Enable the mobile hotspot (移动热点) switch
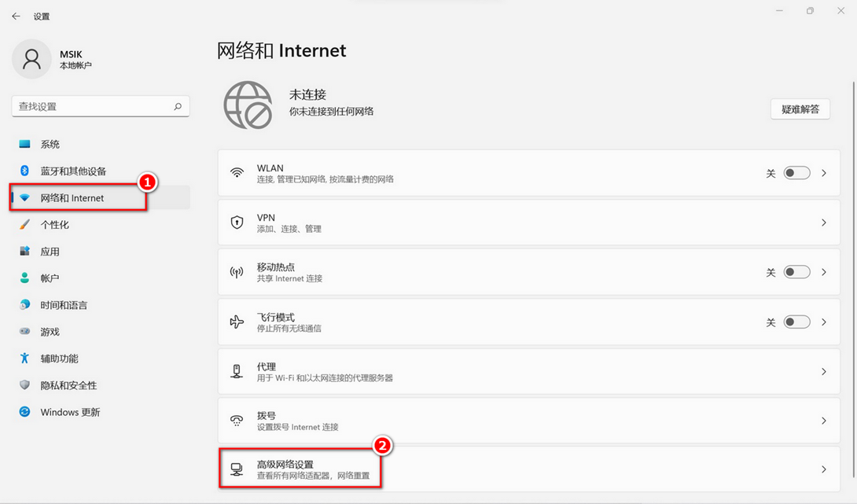Viewport: 857px width, 504px height. pyautogui.click(x=796, y=272)
